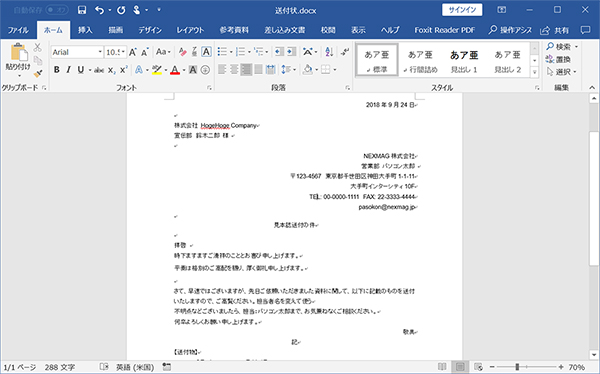Click the multilevel list icon
The height and width of the screenshot is (374, 600).
click(259, 52)
